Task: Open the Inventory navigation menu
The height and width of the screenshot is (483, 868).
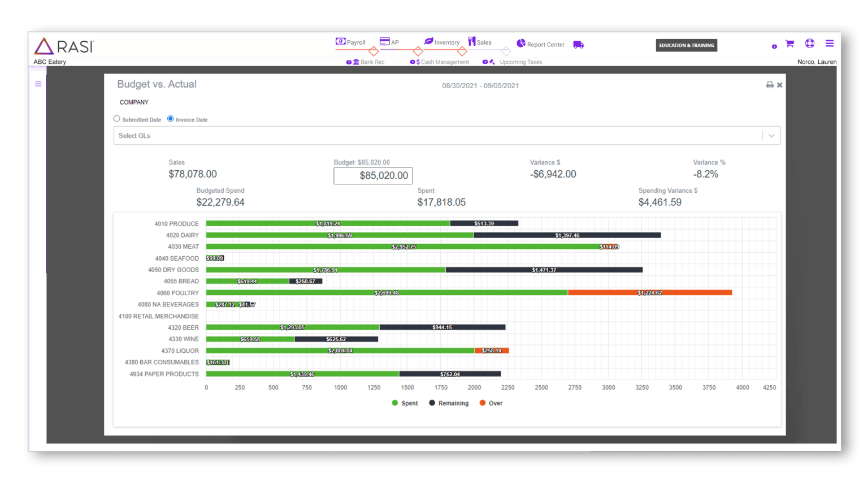Action: (442, 42)
